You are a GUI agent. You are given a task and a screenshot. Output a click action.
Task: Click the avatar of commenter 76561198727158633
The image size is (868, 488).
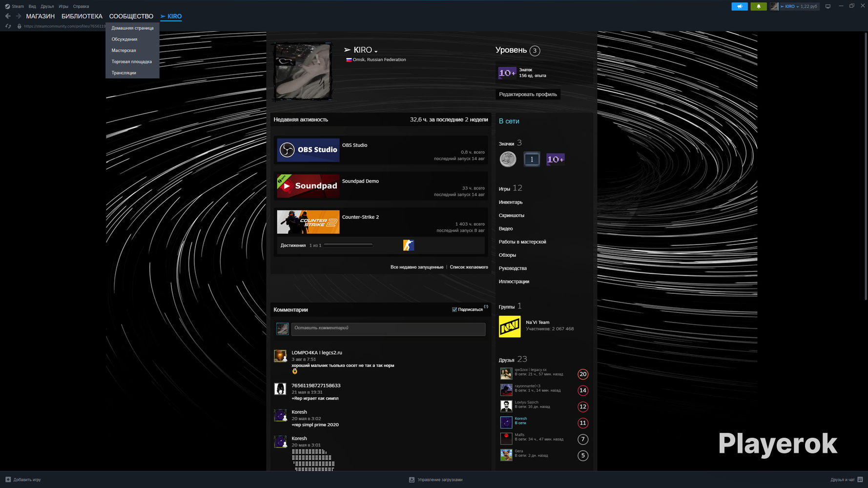tap(280, 389)
